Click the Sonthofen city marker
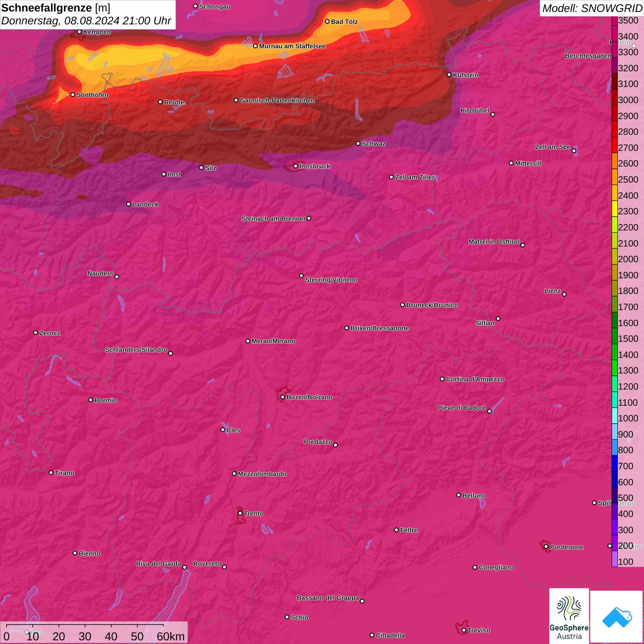This screenshot has width=644, height=644. tap(73, 95)
